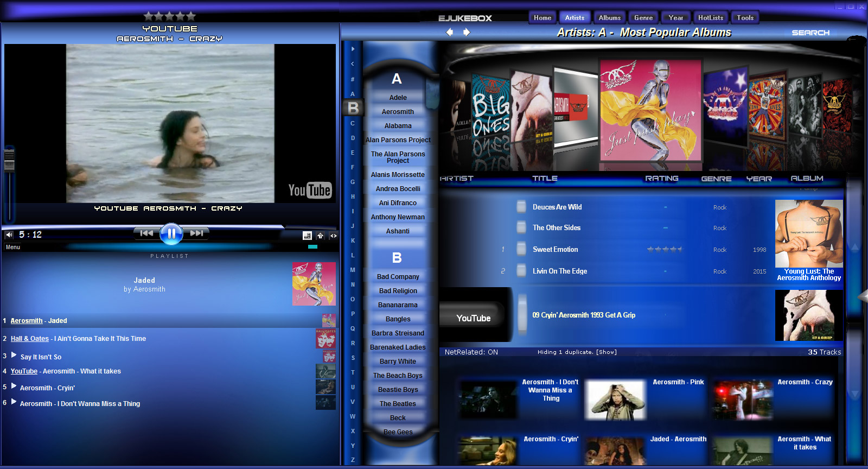
Task: Play the Aerosmith - Pink video thumbnail
Action: pos(616,400)
